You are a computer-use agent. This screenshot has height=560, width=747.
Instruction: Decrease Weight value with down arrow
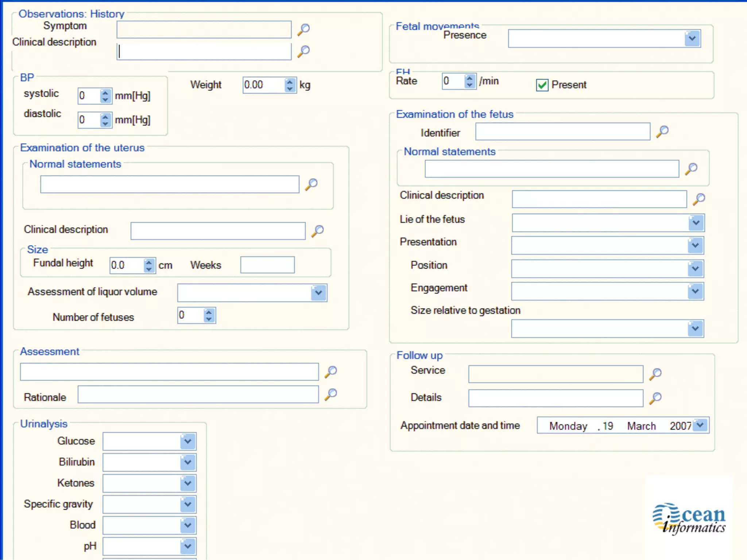pos(290,89)
